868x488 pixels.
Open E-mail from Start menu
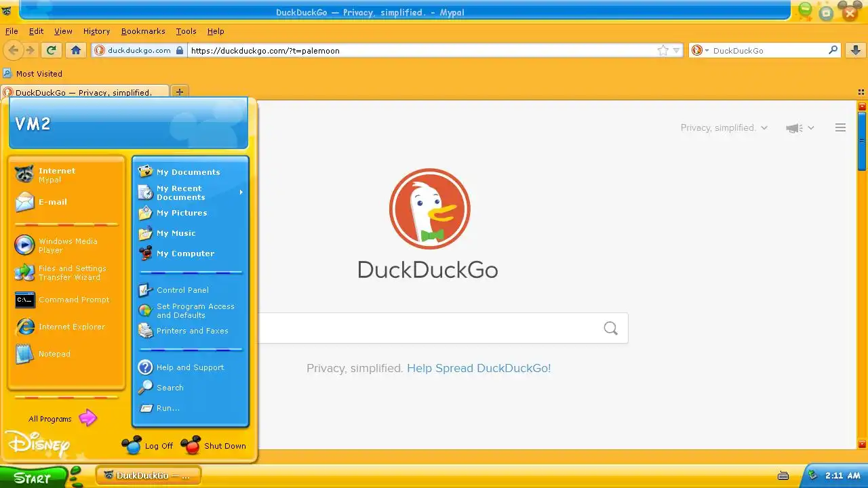point(66,202)
